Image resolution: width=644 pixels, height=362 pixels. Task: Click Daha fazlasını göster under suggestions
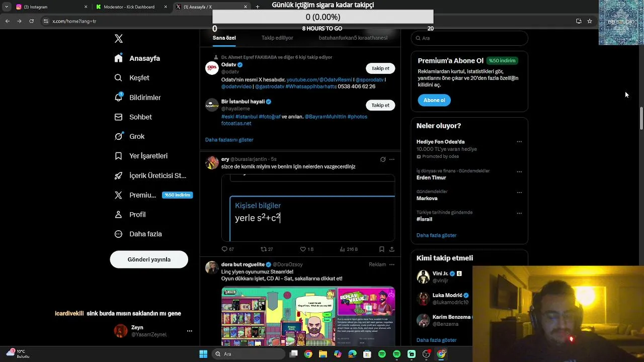pos(229,140)
